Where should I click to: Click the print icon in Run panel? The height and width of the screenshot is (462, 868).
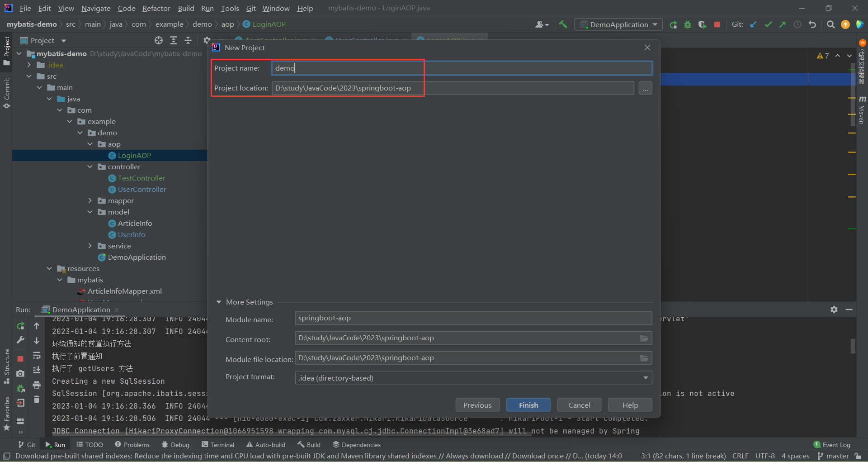point(37,385)
